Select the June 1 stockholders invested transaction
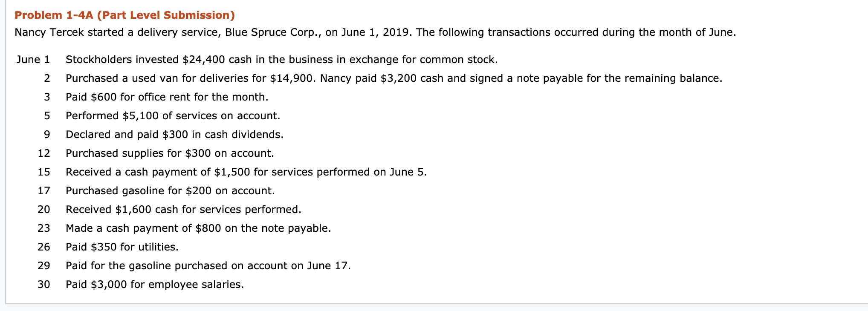The width and height of the screenshot is (868, 311). [282, 60]
